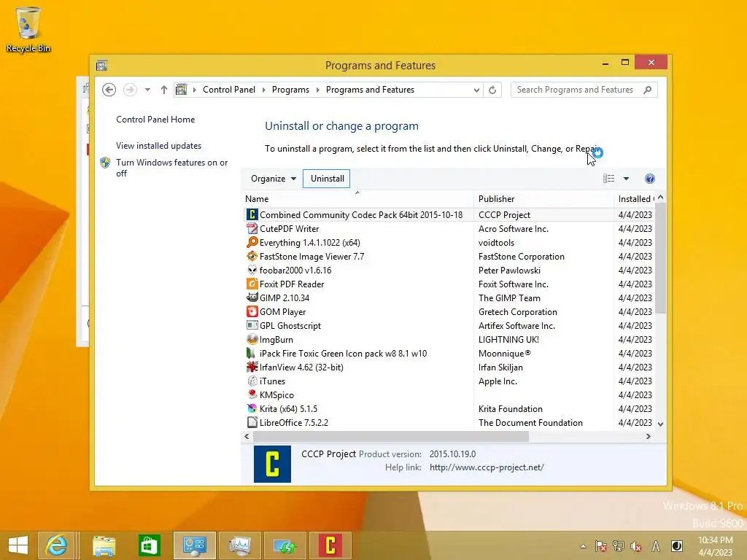747x560 pixels.
Task: Click the Krita (x64) icon
Action: point(252,408)
